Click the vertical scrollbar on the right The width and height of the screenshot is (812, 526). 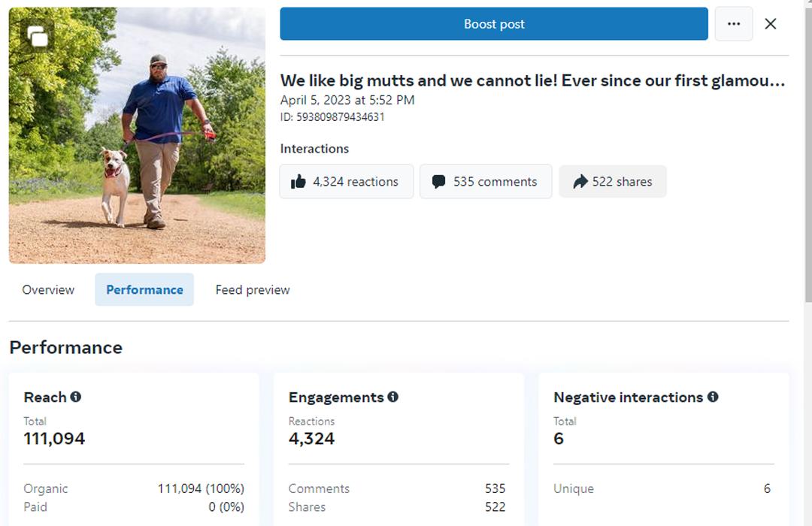pyautogui.click(x=807, y=150)
